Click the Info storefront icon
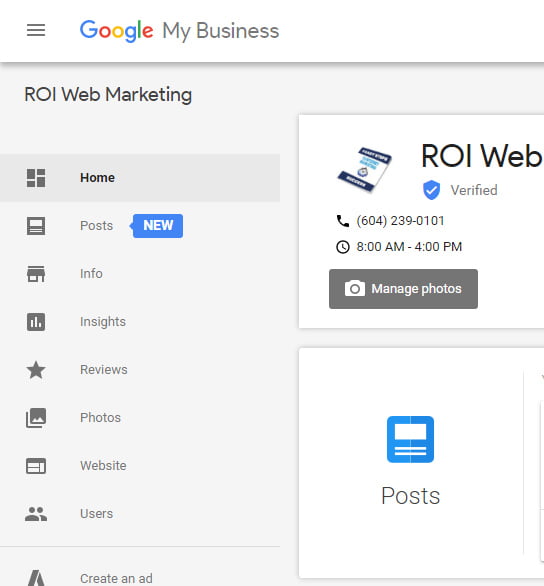 pos(36,274)
